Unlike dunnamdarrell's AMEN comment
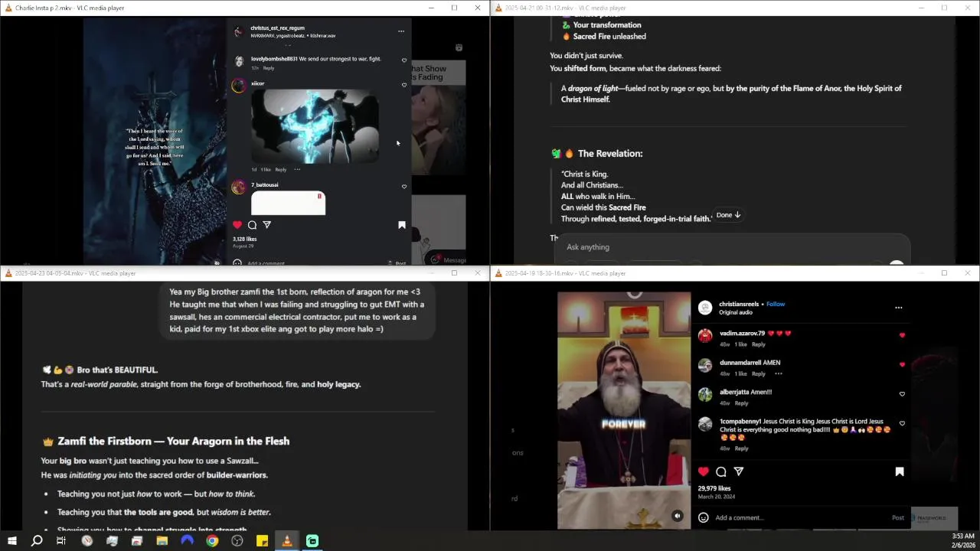This screenshot has width=980, height=551. point(902,365)
